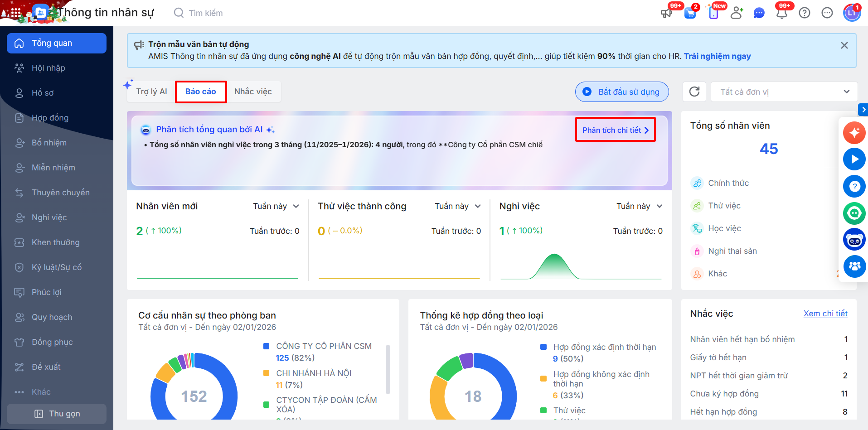Image resolution: width=868 pixels, height=430 pixels.
Task: Open the community people floating button
Action: tap(854, 266)
